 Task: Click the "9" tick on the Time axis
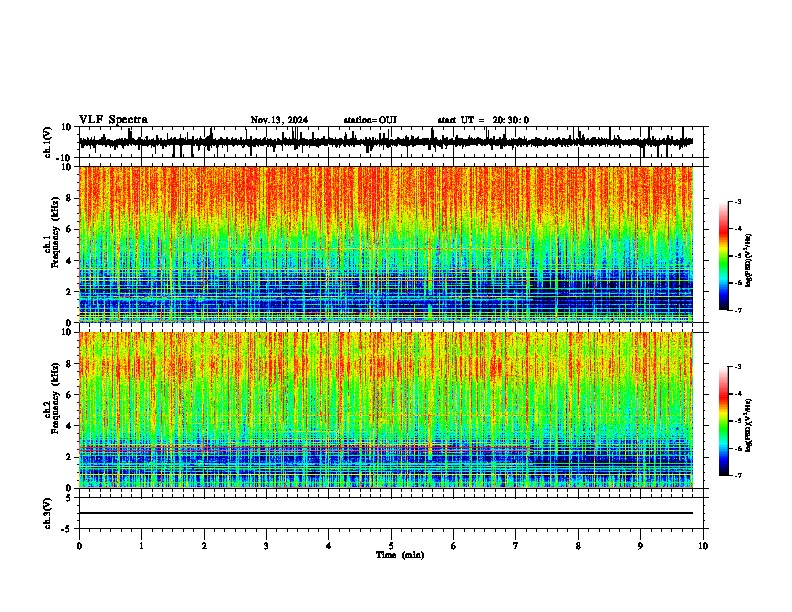640,546
